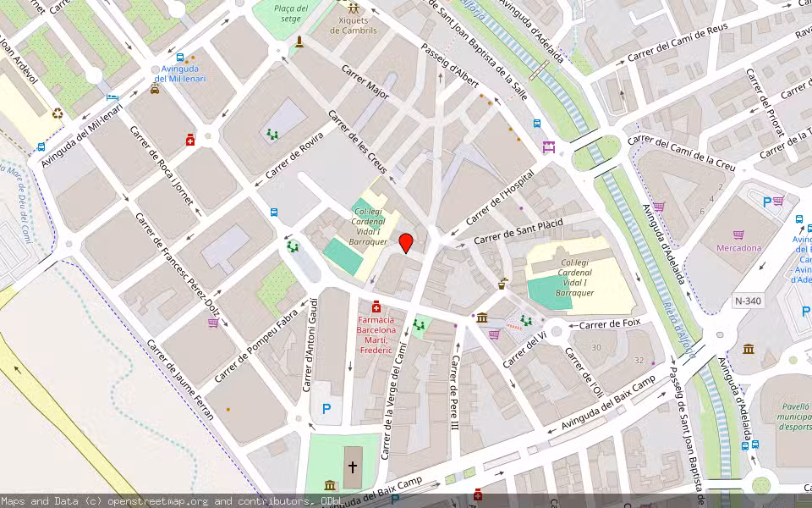Viewport: 812px width, 508px height.
Task: Select the Carrer de l'Hospital label
Action: click(500, 198)
